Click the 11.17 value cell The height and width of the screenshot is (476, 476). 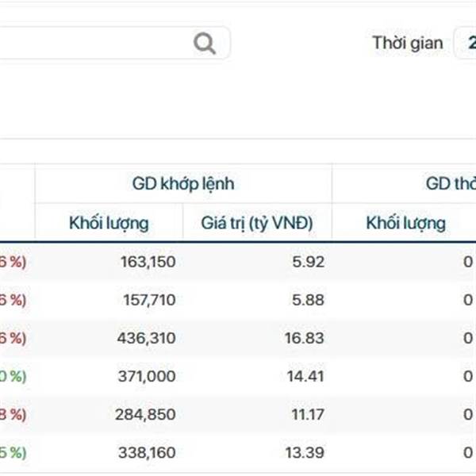click(306, 414)
